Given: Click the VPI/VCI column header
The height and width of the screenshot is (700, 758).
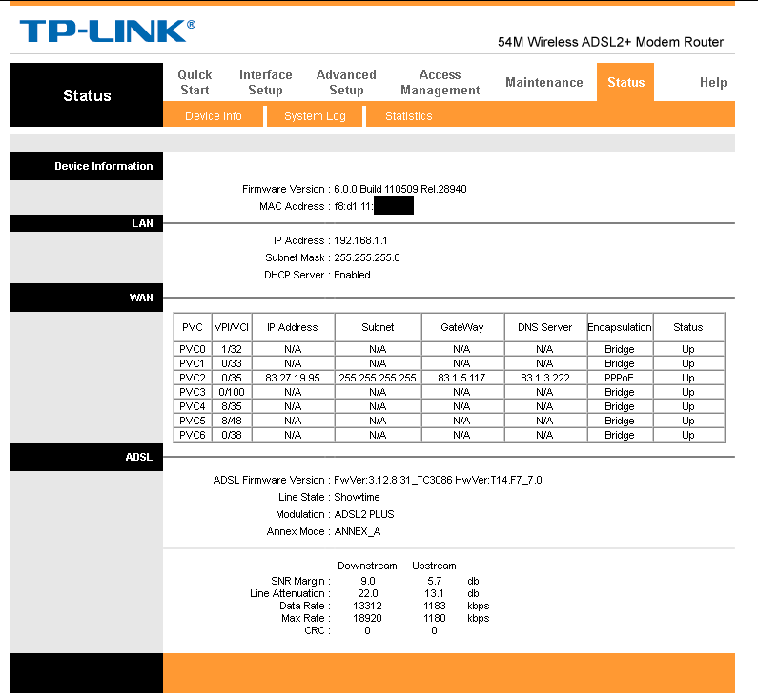Looking at the screenshot, I should coord(232,327).
